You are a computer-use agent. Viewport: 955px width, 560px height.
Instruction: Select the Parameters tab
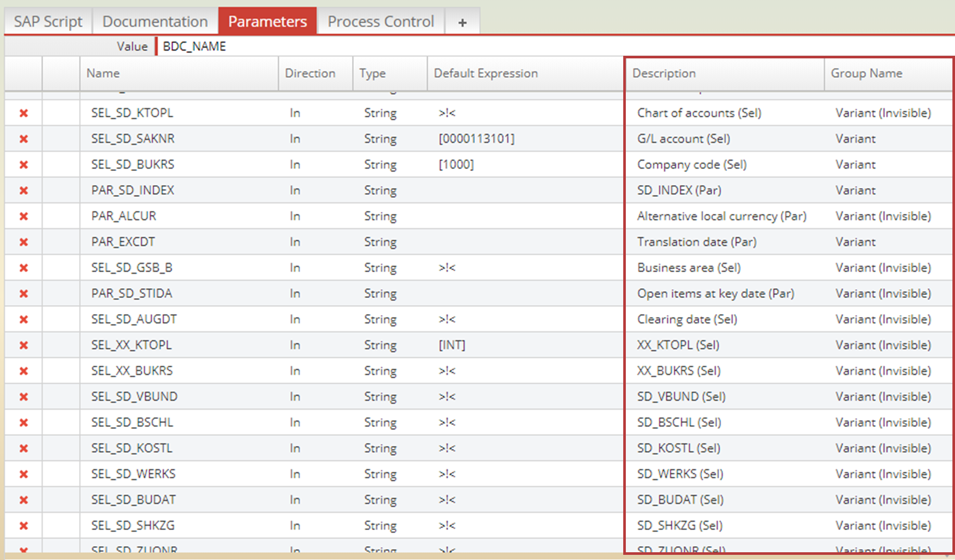pyautogui.click(x=268, y=22)
